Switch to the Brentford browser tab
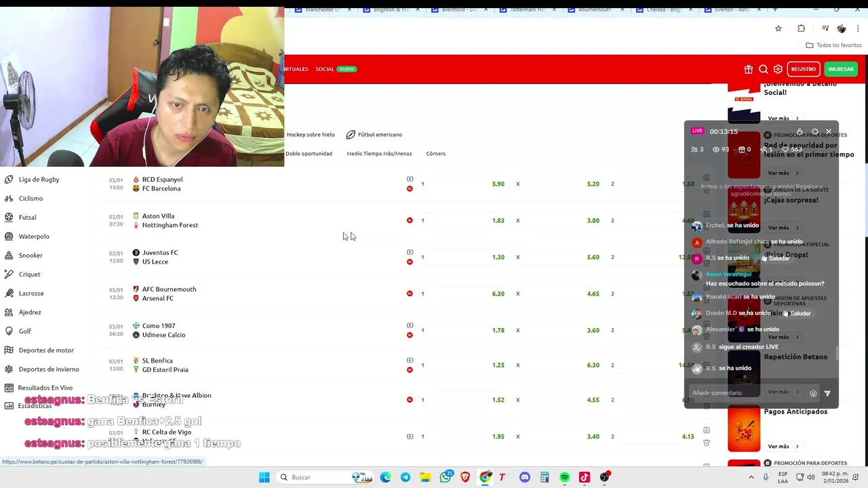 click(x=461, y=9)
